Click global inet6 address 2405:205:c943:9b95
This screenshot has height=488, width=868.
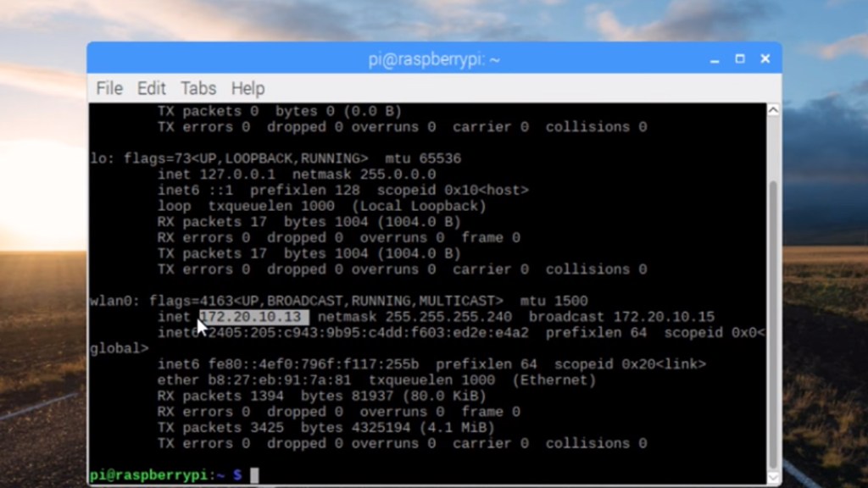click(368, 332)
